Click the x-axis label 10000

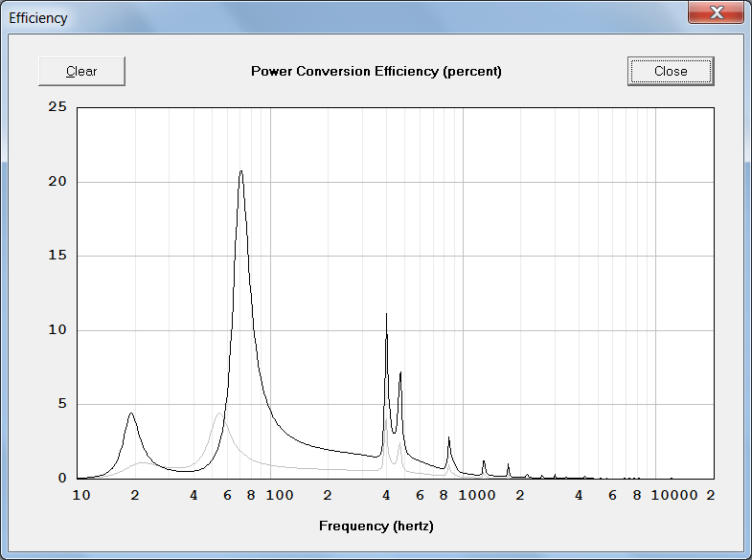674,495
